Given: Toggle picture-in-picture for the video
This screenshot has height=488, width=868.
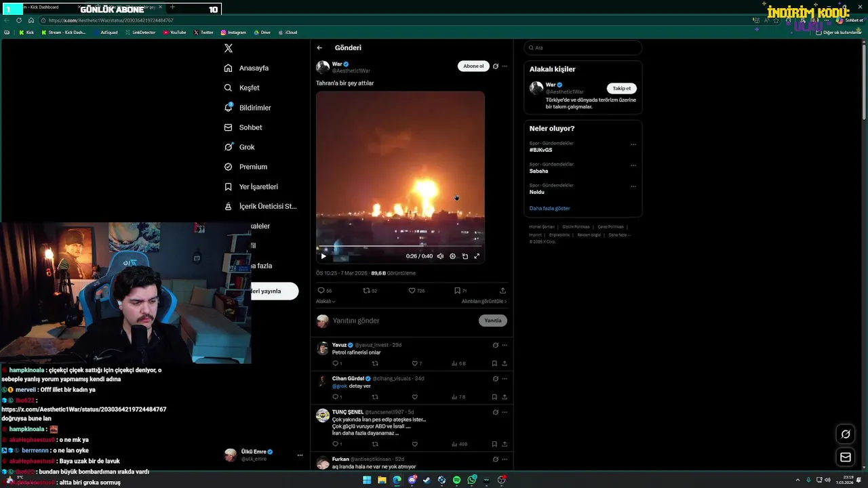Looking at the screenshot, I should tap(465, 256).
